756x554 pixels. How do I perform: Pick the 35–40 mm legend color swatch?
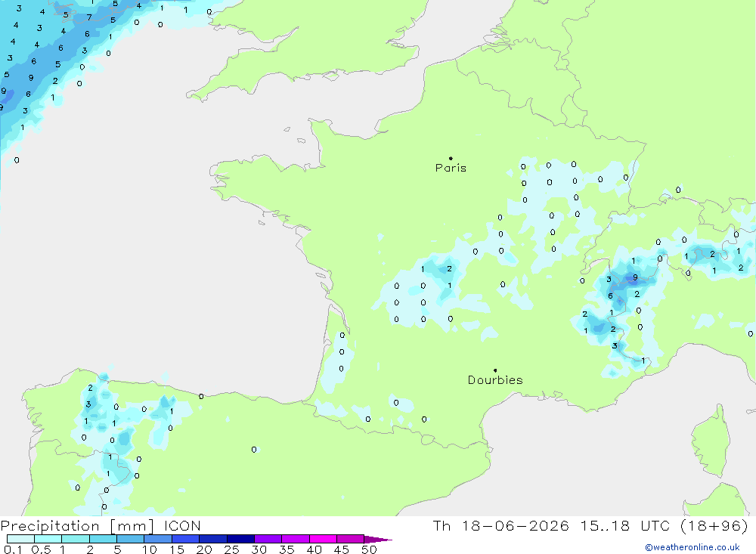[295, 539]
